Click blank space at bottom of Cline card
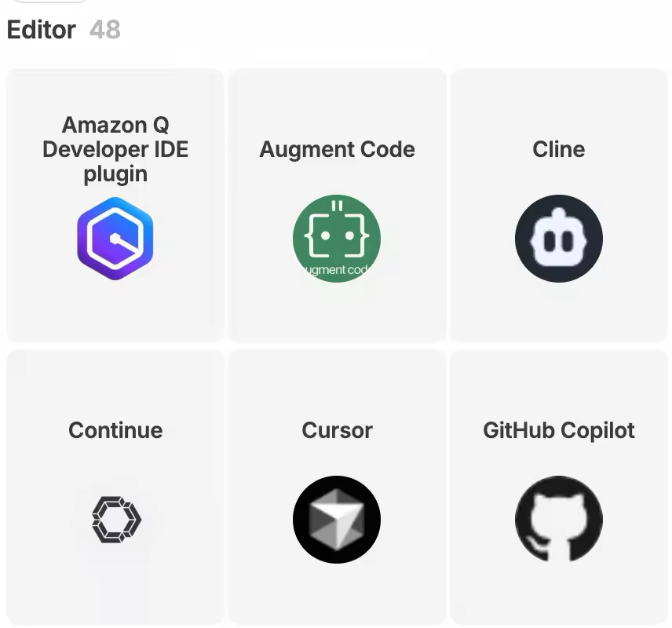This screenshot has width=672, height=628. 559,314
